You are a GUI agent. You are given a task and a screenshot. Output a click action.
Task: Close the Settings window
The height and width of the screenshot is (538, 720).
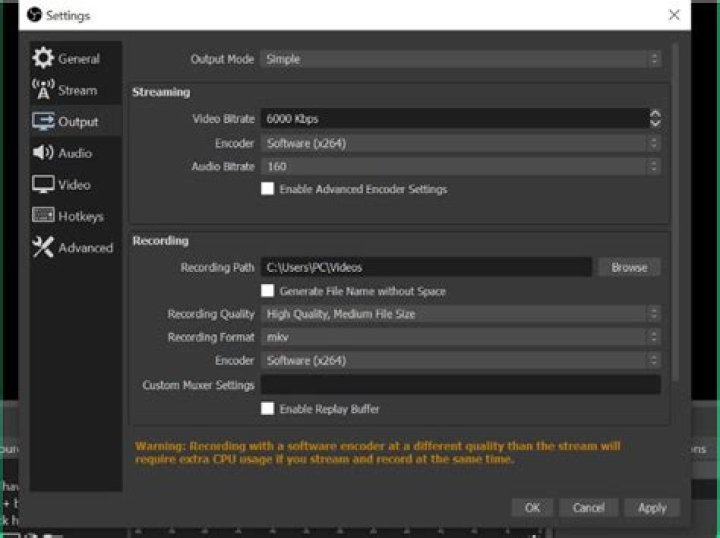[x=674, y=15]
